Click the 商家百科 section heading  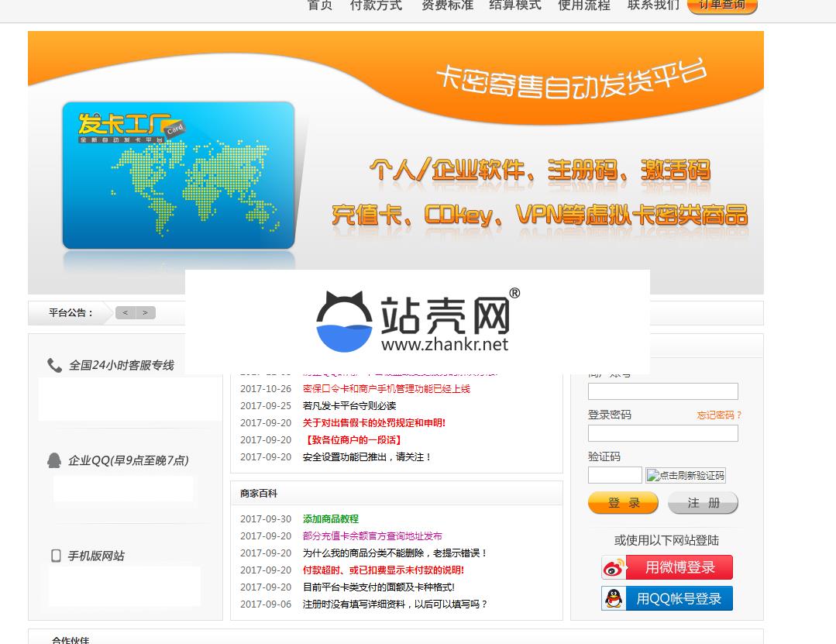259,493
